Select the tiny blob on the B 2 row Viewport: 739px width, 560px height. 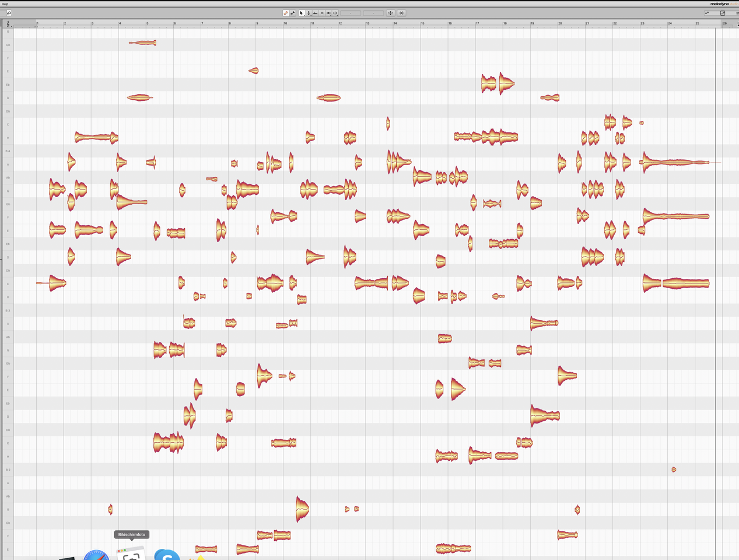click(674, 470)
